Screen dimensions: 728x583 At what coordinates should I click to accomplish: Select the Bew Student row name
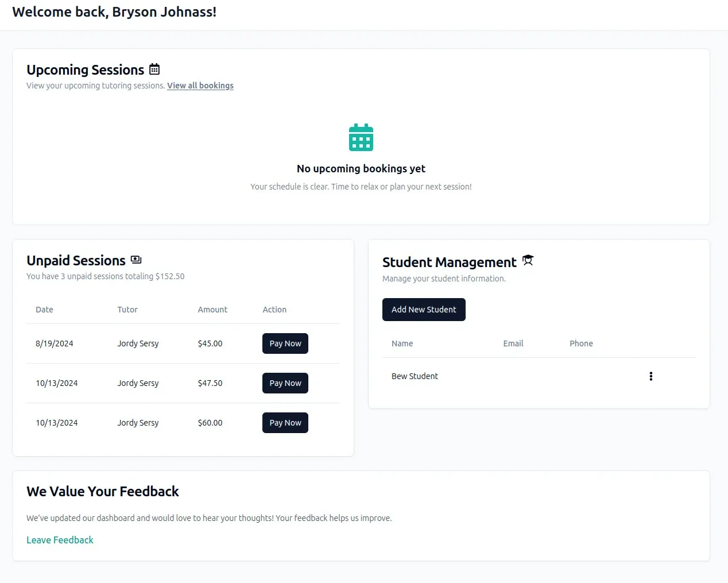tap(415, 376)
